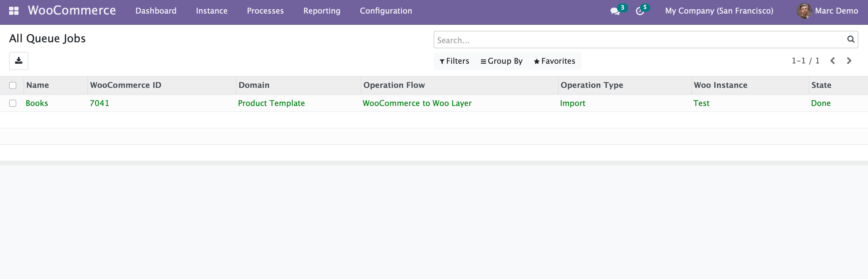Open the messaging conversations icon

(x=614, y=11)
